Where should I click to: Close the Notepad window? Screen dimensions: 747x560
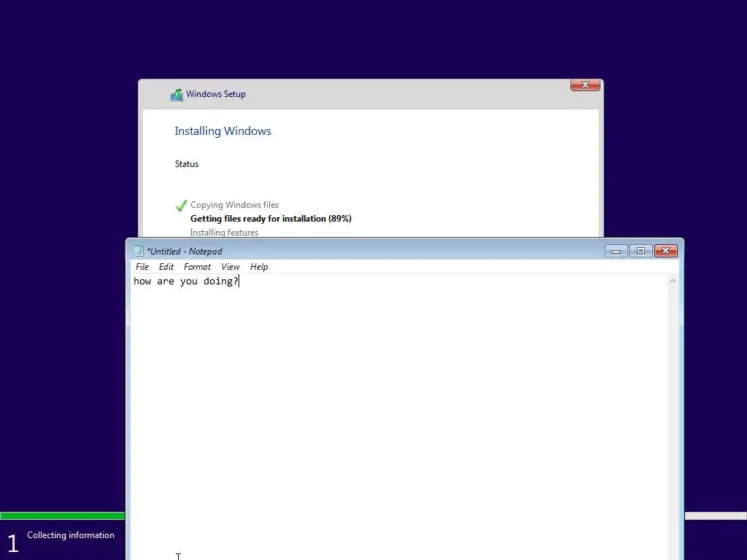(665, 251)
